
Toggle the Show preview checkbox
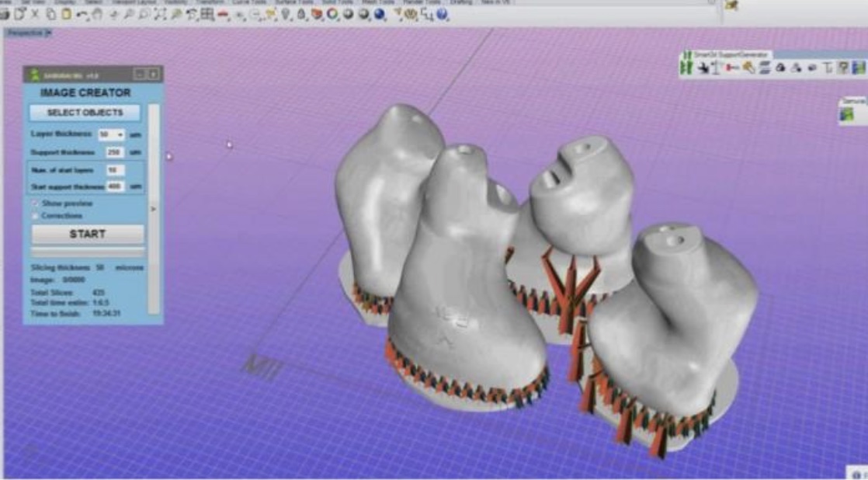pos(36,203)
